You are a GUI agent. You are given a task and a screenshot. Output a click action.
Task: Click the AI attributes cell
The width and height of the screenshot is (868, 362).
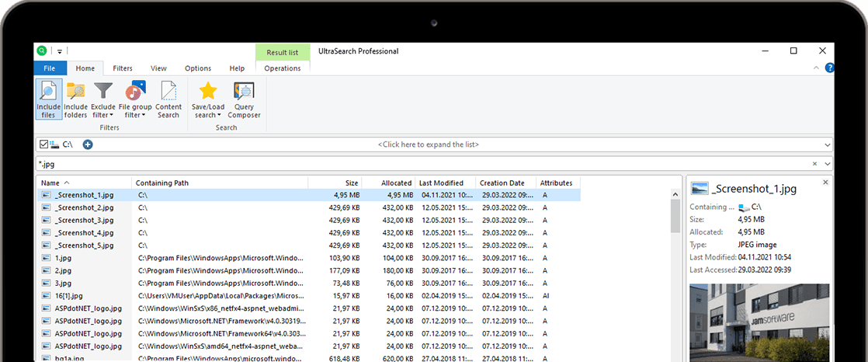click(x=545, y=296)
